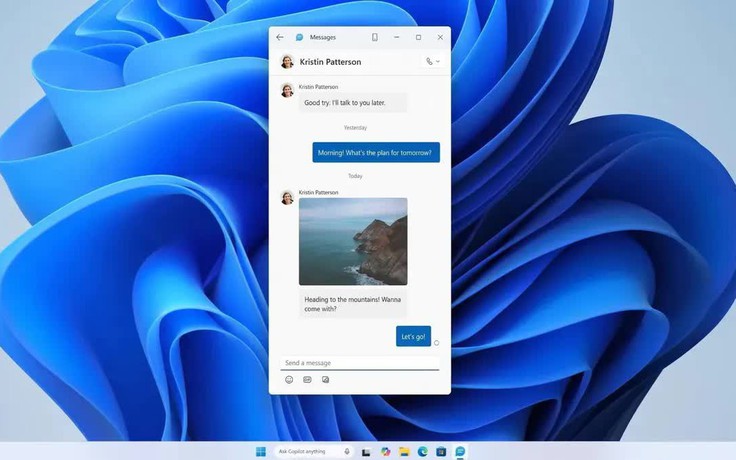Open Task View from the taskbar
The image size is (736, 460).
366,452
